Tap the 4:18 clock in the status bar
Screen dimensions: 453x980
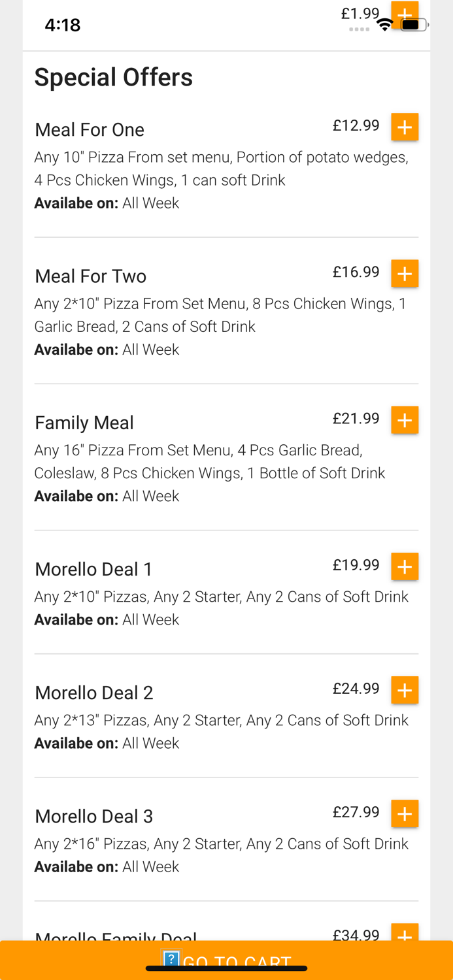click(62, 25)
